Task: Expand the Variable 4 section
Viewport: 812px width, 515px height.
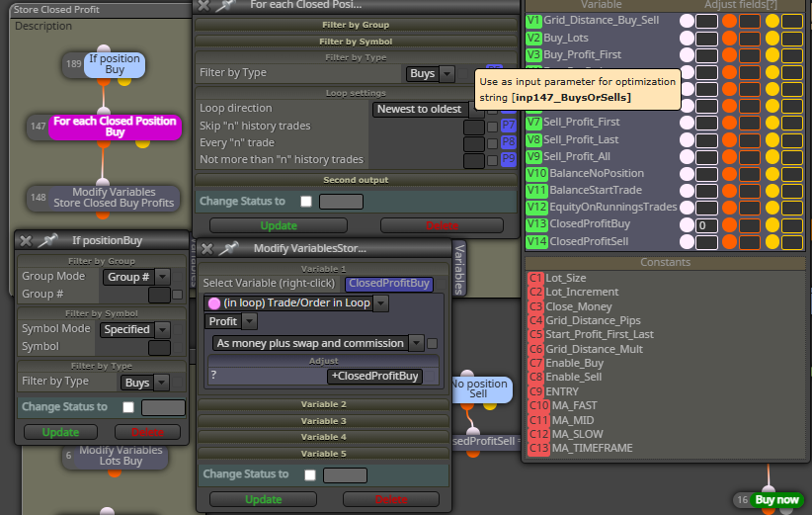Action: (324, 437)
